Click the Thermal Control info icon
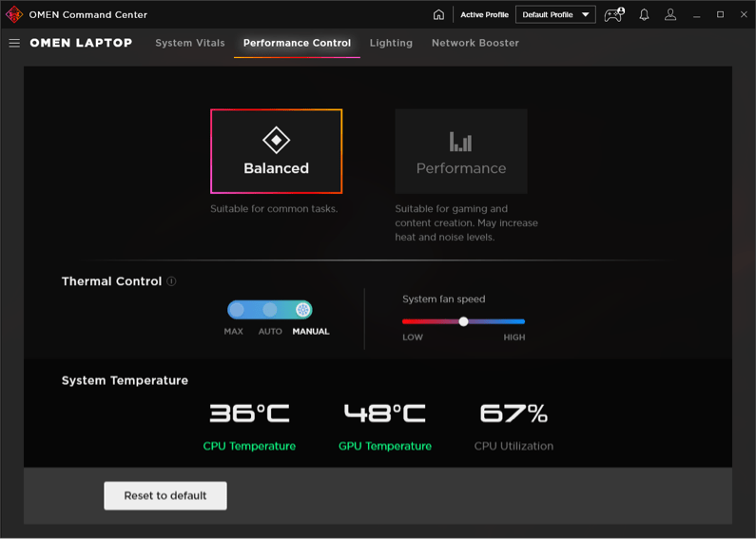This screenshot has height=539, width=756. tap(171, 281)
